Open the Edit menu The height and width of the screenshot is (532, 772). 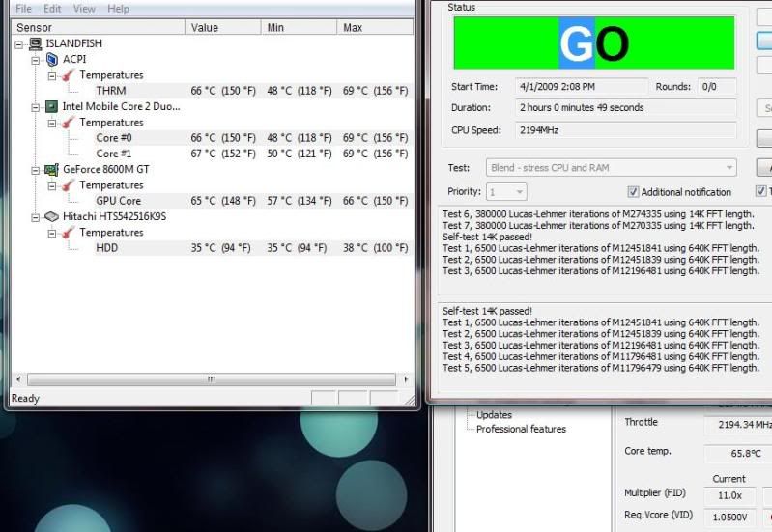point(52,9)
